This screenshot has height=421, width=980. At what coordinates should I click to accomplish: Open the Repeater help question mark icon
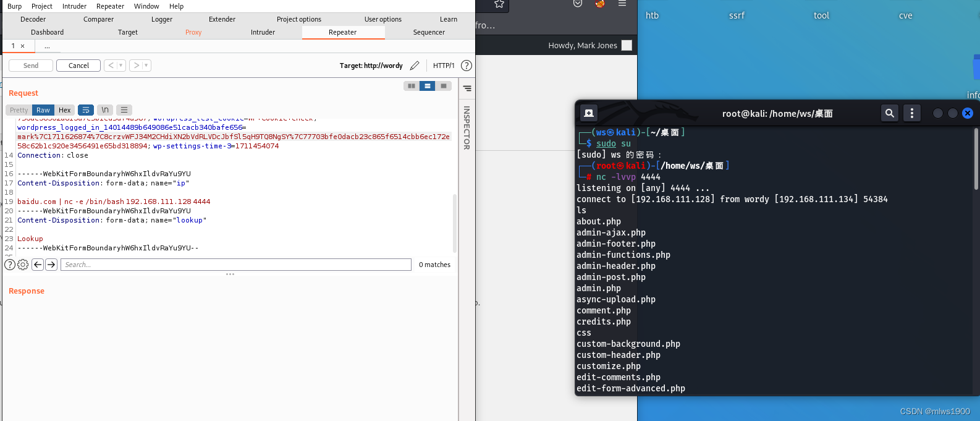(467, 66)
